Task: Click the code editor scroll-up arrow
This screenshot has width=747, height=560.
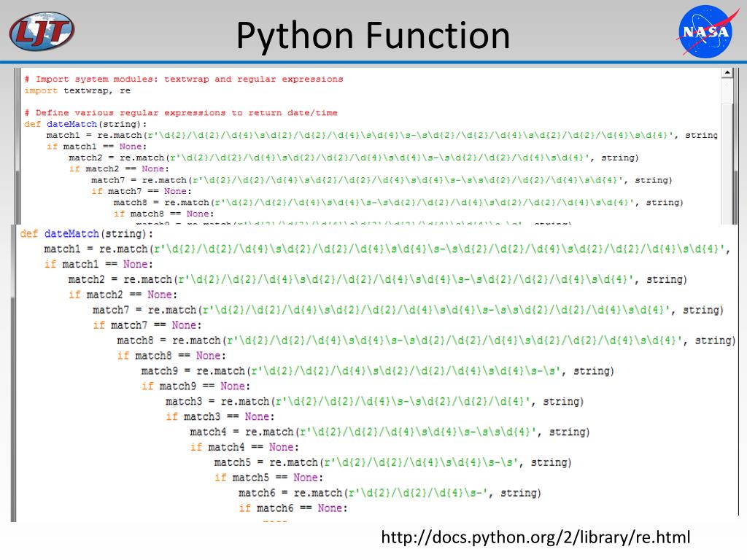Action: click(727, 73)
